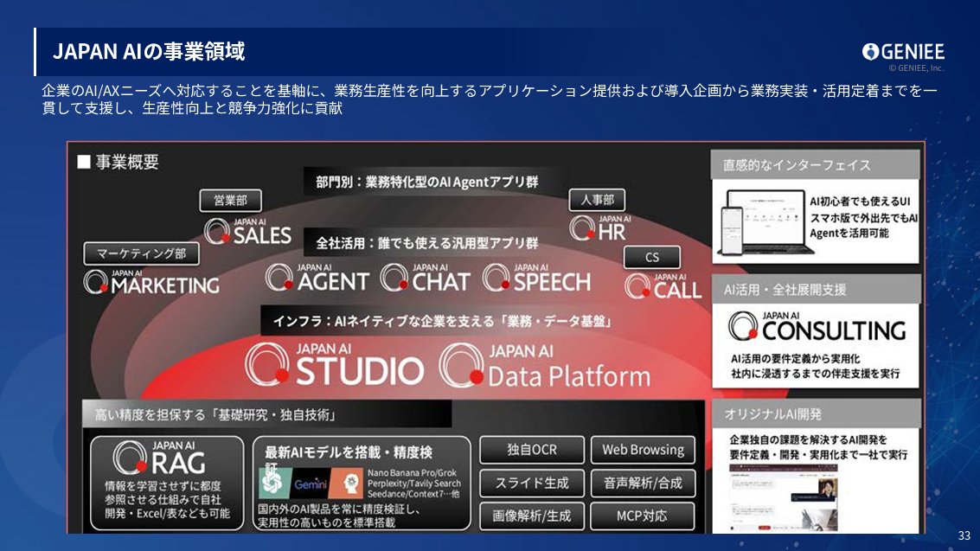980x551 pixels.
Task: Click the 直感的なインターフェイス header
Action: tap(816, 165)
